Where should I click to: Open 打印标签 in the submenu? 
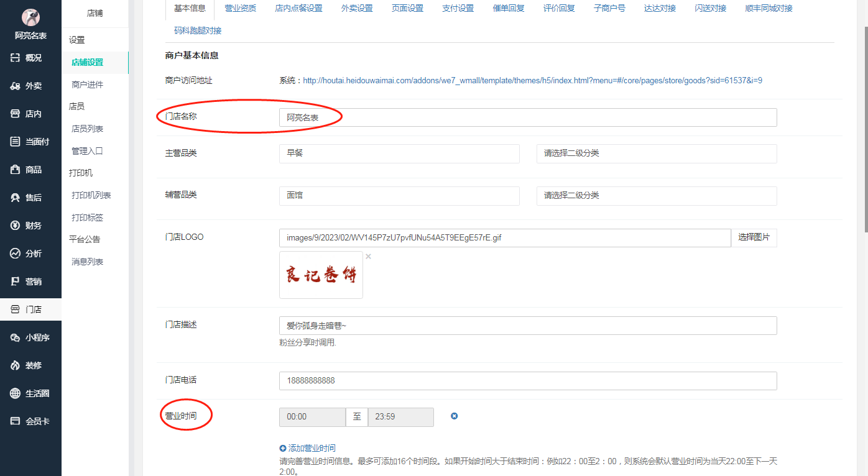pos(88,217)
